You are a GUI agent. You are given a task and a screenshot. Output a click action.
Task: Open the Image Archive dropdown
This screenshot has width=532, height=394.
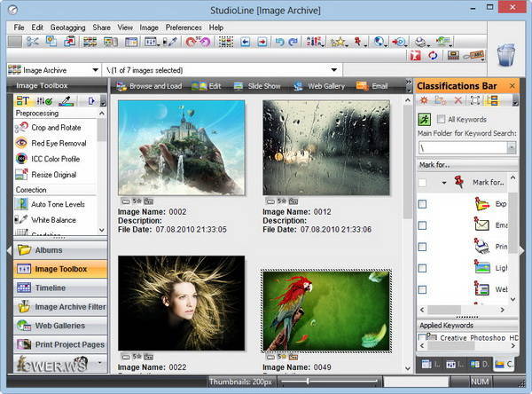click(96, 70)
